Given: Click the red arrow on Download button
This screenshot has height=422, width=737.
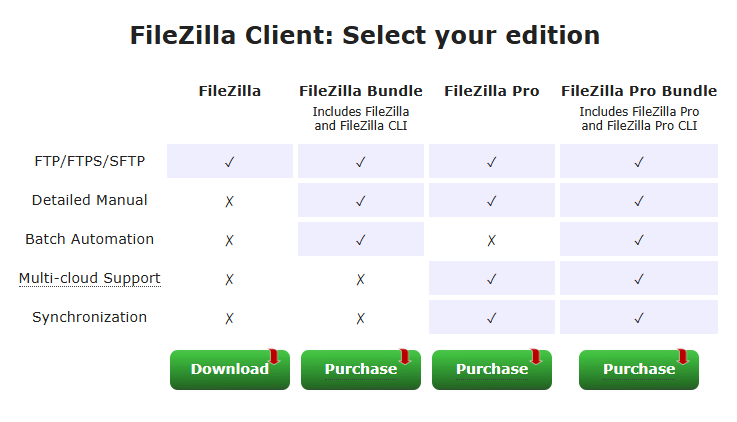Looking at the screenshot, I should 273,357.
